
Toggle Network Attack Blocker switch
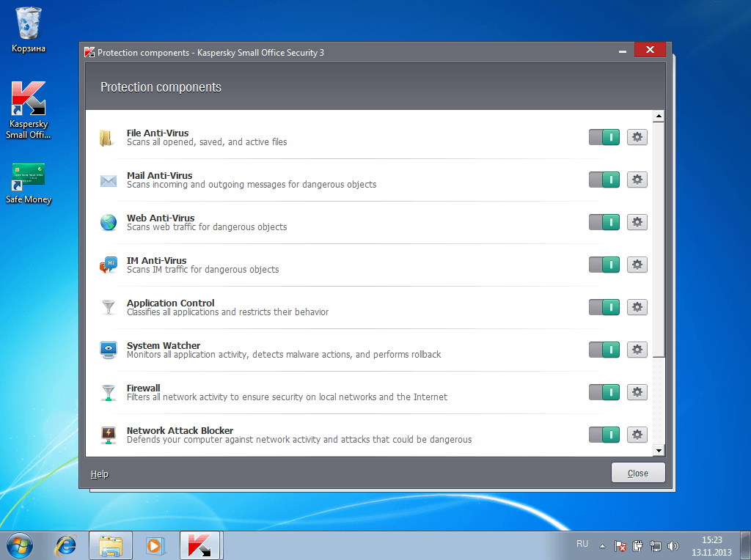click(x=604, y=435)
